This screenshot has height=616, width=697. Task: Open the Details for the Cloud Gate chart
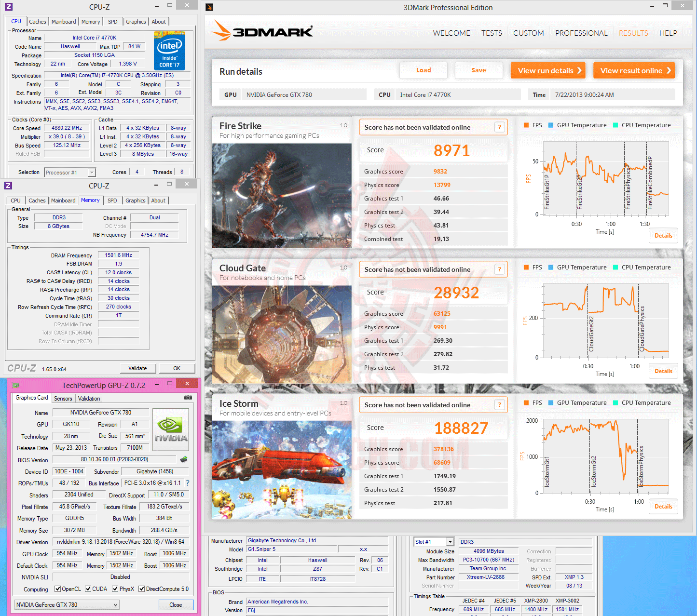(x=663, y=371)
